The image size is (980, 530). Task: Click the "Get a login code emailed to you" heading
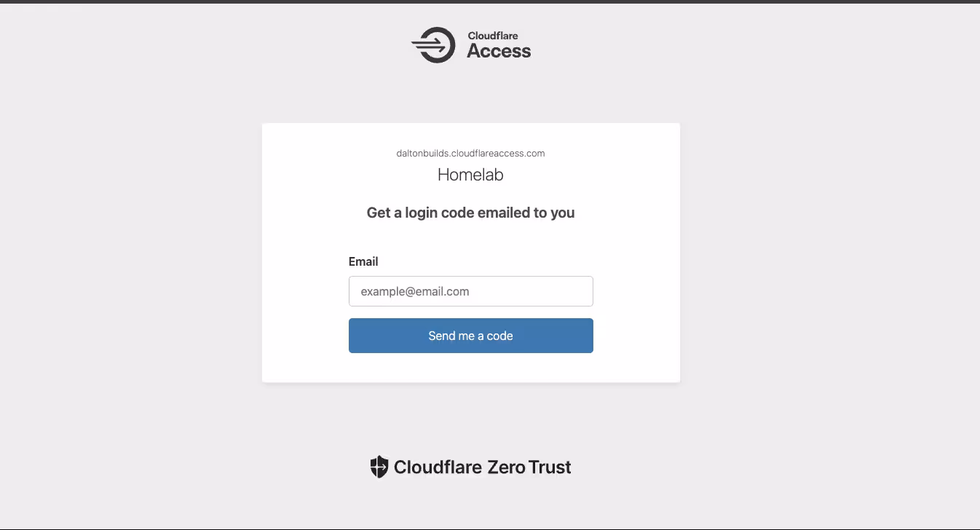click(470, 213)
